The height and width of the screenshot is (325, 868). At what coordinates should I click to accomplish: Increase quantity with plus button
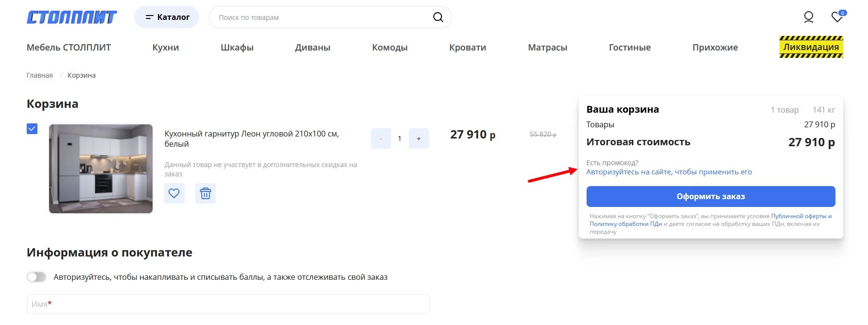pyautogui.click(x=418, y=139)
